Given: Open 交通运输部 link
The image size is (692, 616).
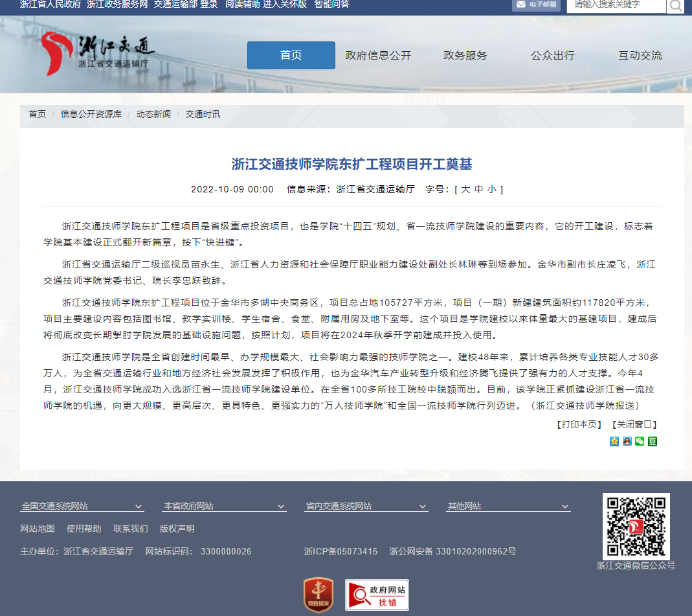Looking at the screenshot, I should coord(174,5).
